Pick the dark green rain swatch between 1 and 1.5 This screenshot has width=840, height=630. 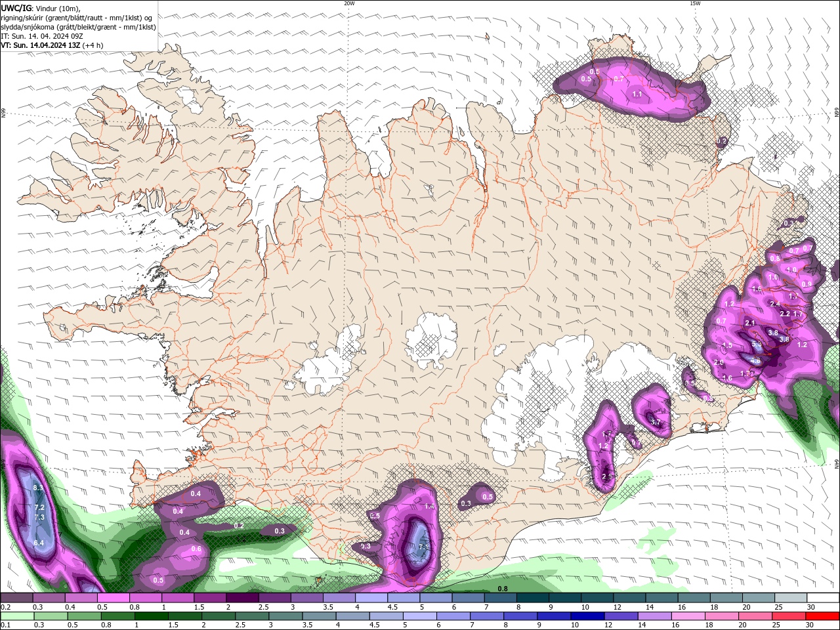pos(152,616)
